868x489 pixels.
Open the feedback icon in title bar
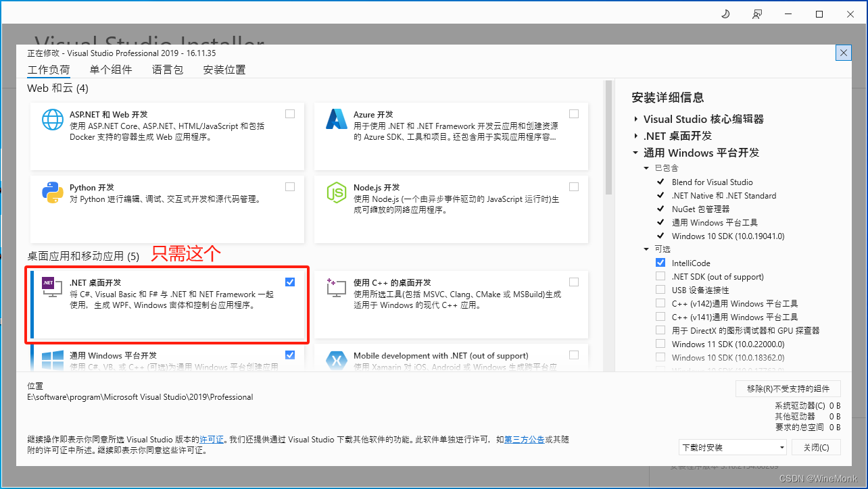[x=757, y=14]
